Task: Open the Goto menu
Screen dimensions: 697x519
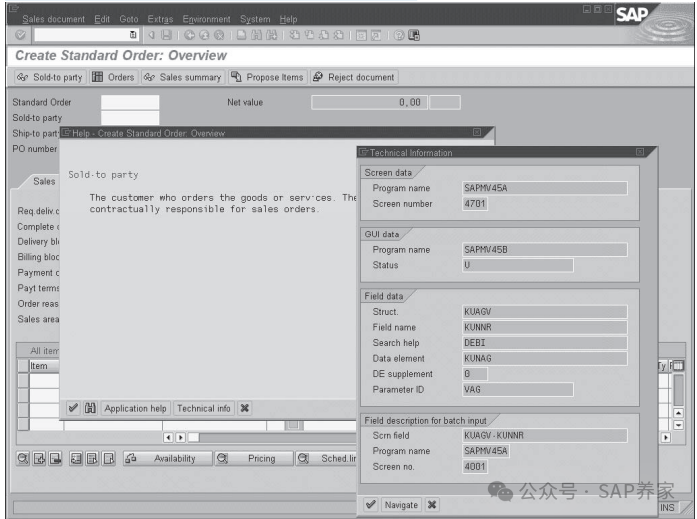Action: pyautogui.click(x=129, y=19)
